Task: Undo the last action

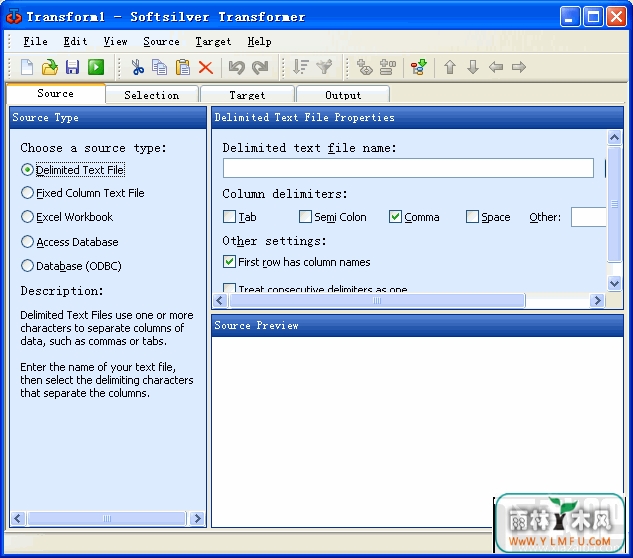Action: [x=237, y=67]
